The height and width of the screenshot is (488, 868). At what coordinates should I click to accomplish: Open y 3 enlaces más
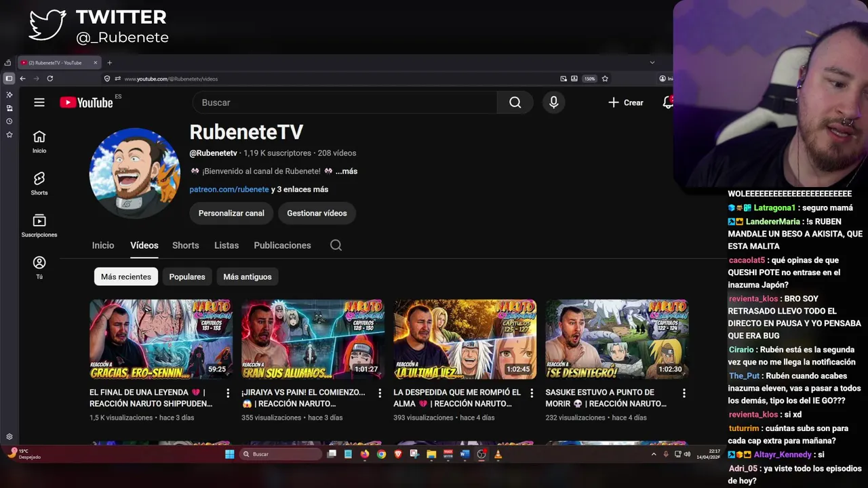click(300, 190)
